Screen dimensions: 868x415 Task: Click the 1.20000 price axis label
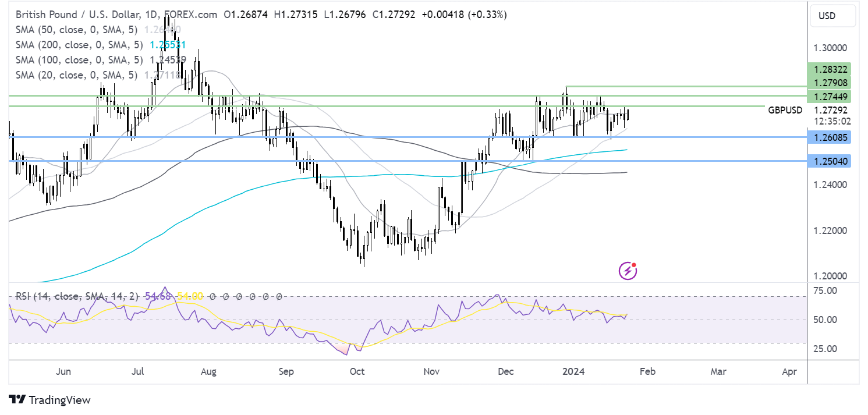point(831,276)
